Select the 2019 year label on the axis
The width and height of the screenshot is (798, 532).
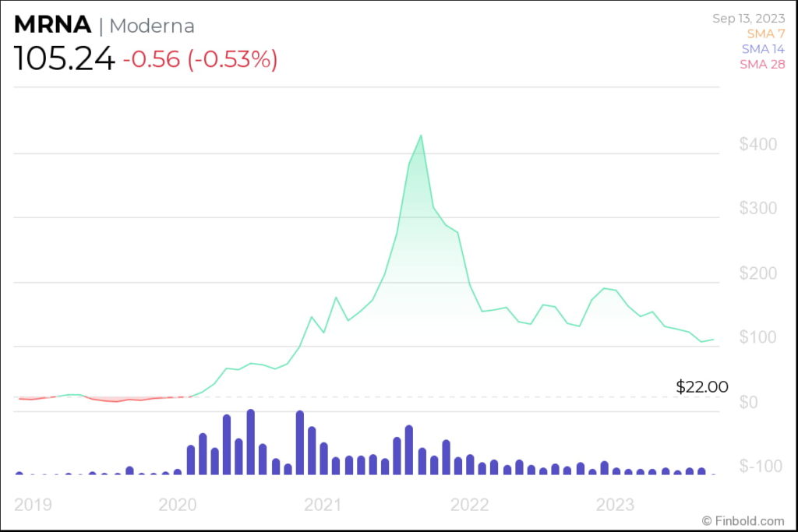[33, 504]
